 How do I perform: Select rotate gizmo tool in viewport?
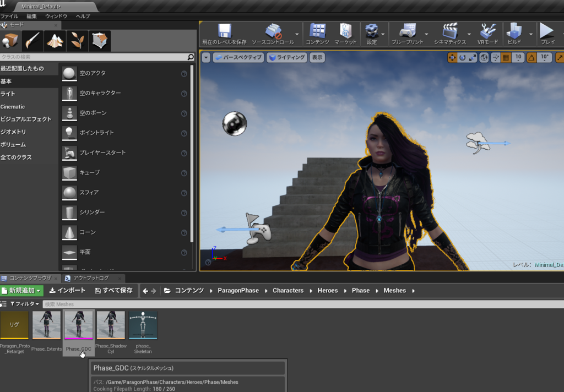(463, 58)
